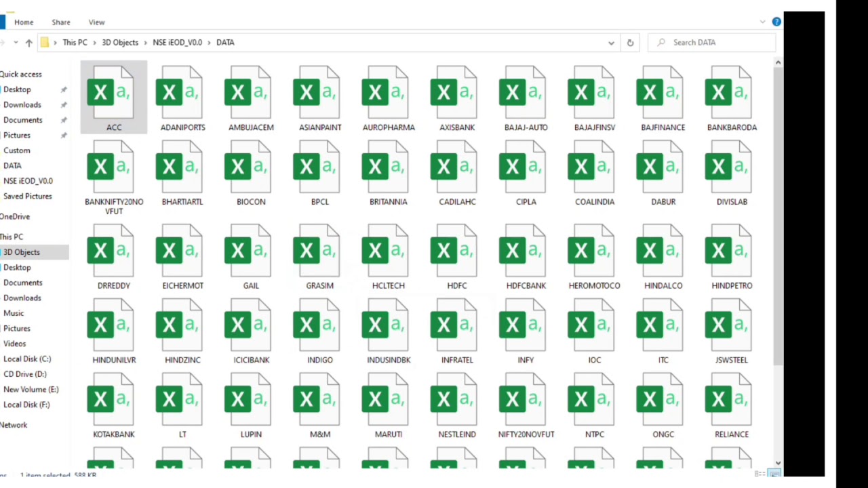Open pinned Downloads under Quick access

tap(22, 105)
